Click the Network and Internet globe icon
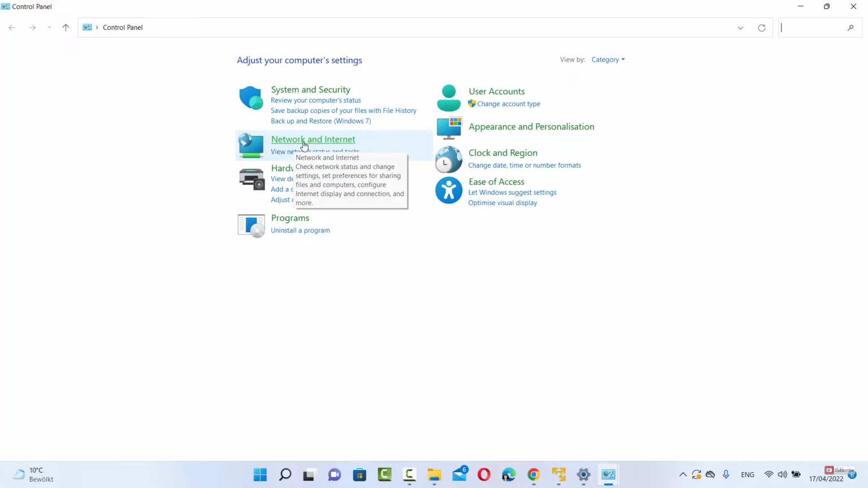868x488 pixels. point(251,145)
